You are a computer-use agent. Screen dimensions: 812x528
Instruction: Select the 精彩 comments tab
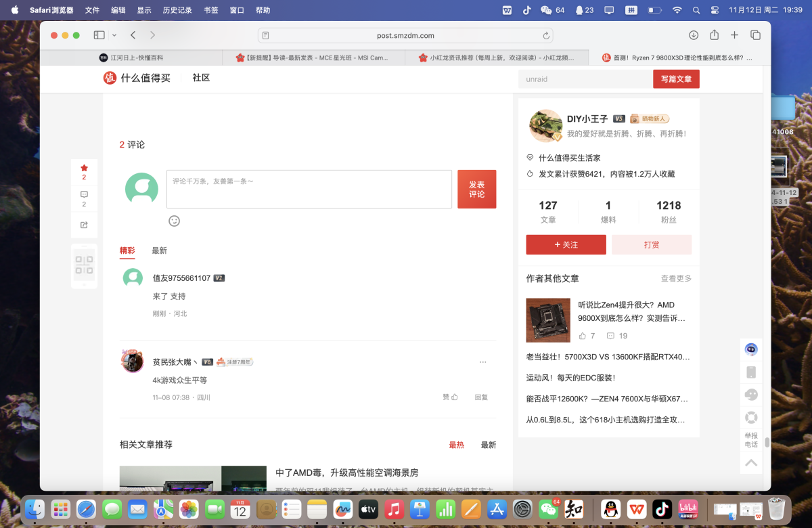[127, 250]
